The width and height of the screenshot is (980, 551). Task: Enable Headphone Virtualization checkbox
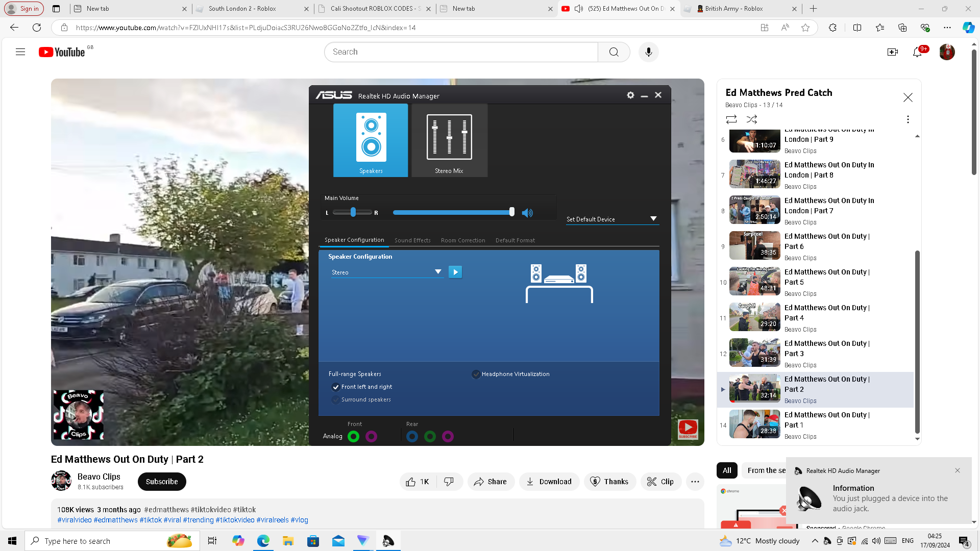click(476, 374)
